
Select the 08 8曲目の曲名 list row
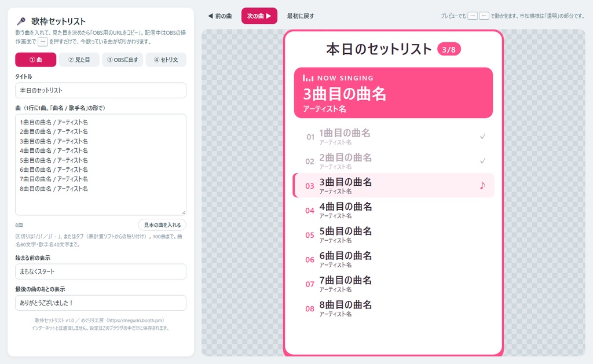pyautogui.click(x=394, y=308)
